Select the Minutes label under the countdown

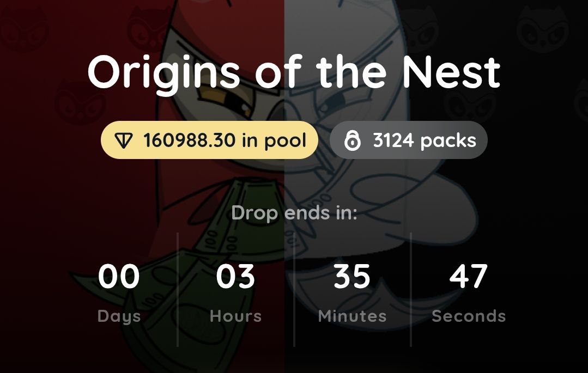352,316
